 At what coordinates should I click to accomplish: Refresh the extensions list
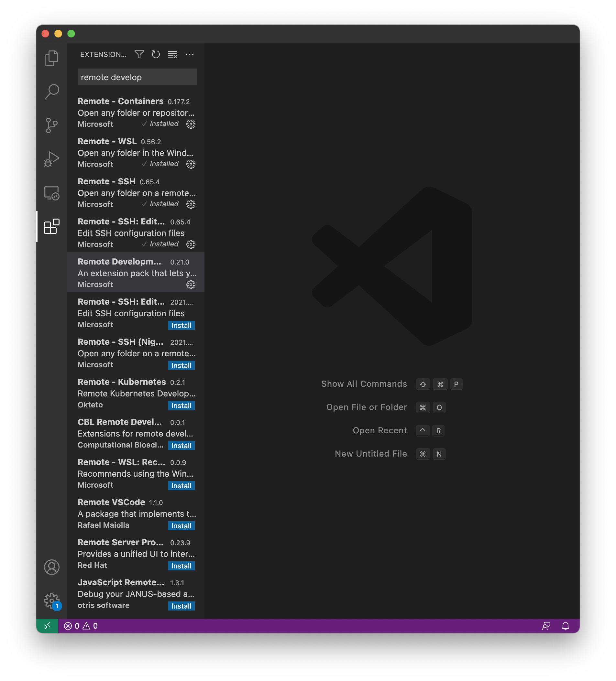pos(156,54)
